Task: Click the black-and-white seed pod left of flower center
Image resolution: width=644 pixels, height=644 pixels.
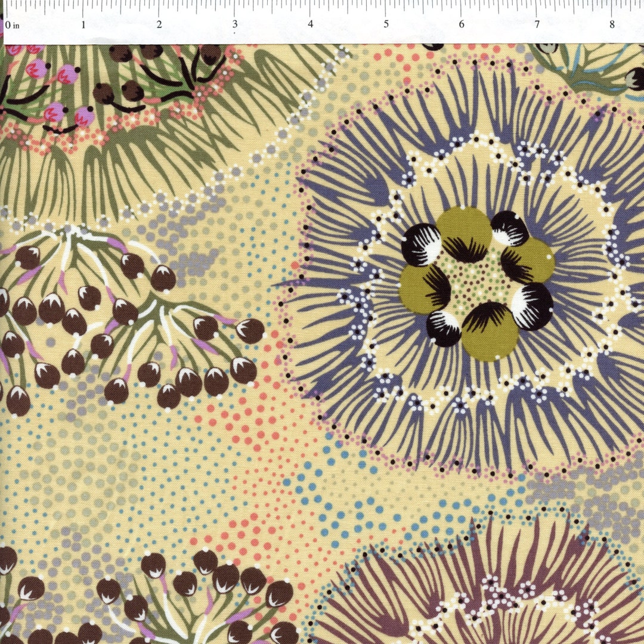Action: 422,246
